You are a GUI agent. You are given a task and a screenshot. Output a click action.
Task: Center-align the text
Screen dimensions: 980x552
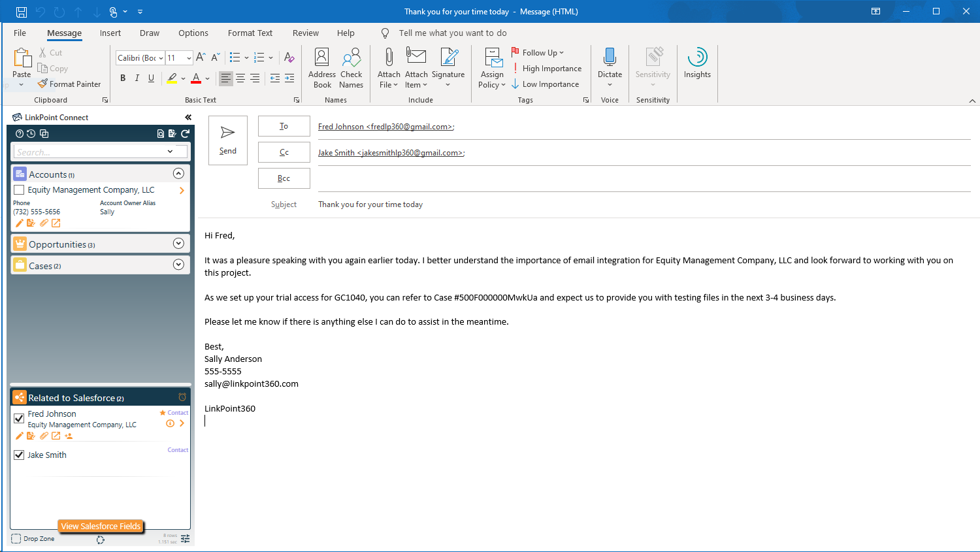[x=240, y=78]
